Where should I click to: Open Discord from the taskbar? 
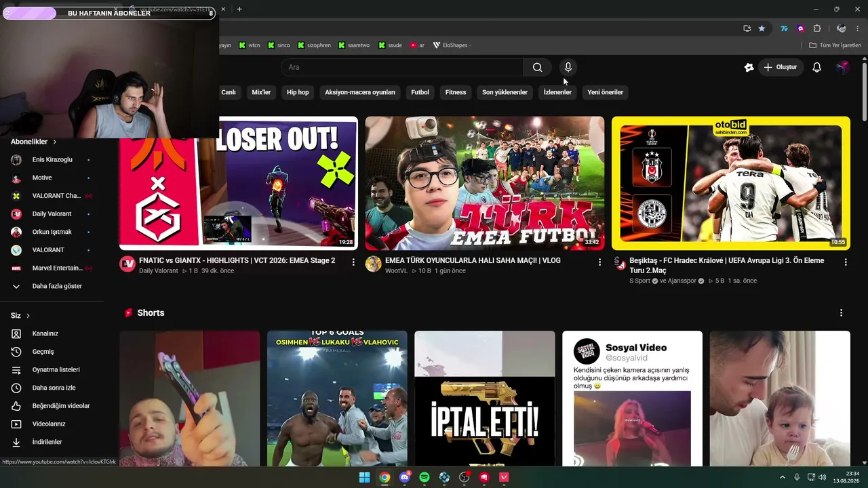pyautogui.click(x=405, y=477)
